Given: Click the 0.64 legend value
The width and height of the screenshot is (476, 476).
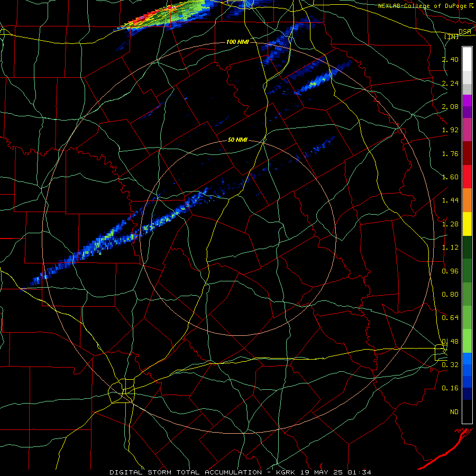Looking at the screenshot, I should pyautogui.click(x=450, y=318).
